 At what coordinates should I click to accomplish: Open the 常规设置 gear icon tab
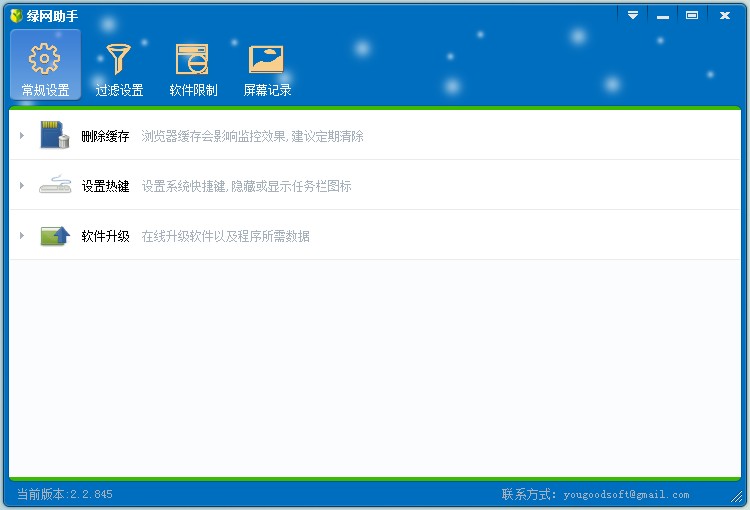(x=44, y=58)
